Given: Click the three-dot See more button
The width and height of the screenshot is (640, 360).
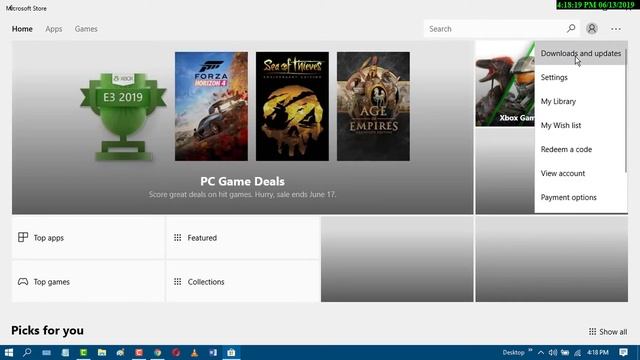Looking at the screenshot, I should point(616,29).
